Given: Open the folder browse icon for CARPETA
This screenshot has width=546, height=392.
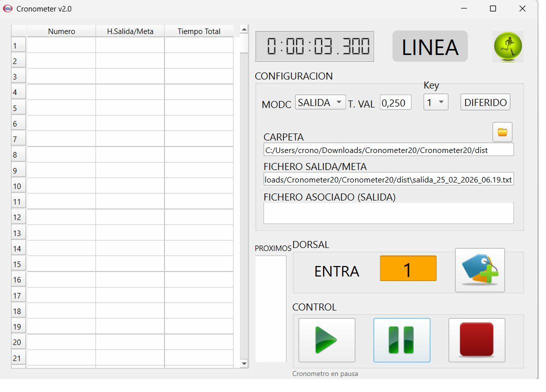Looking at the screenshot, I should coord(502,132).
